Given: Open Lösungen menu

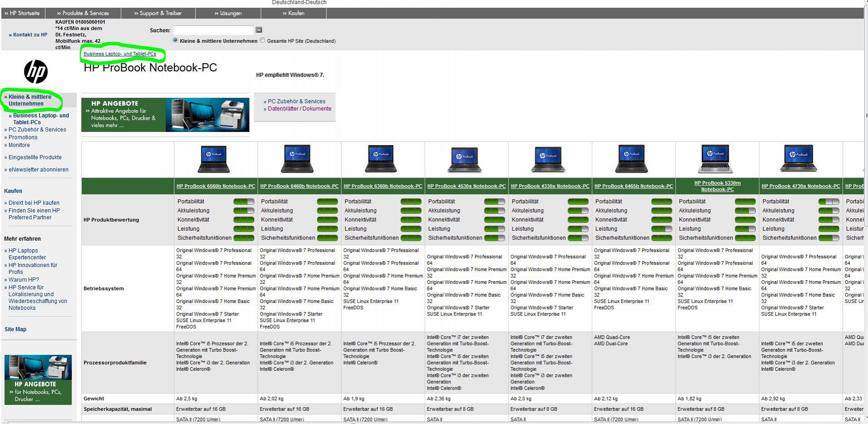Looking at the screenshot, I should [228, 13].
